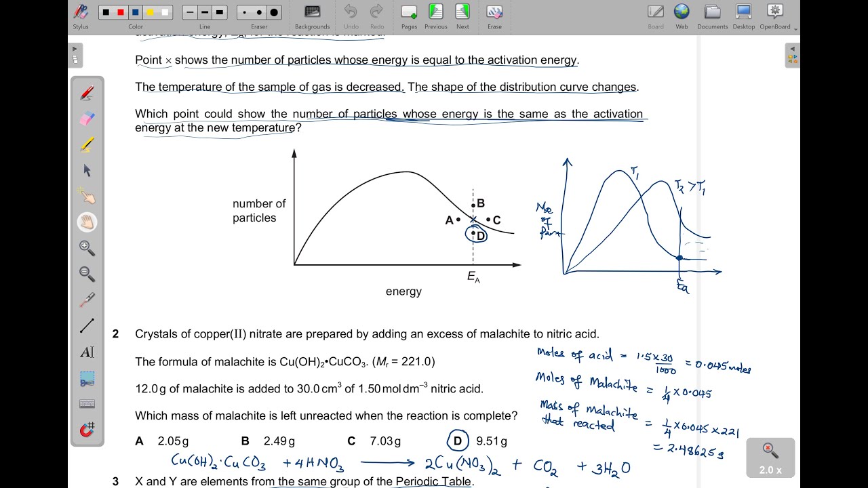Select the Zoom out tool
The width and height of the screenshot is (868, 488).
(87, 273)
